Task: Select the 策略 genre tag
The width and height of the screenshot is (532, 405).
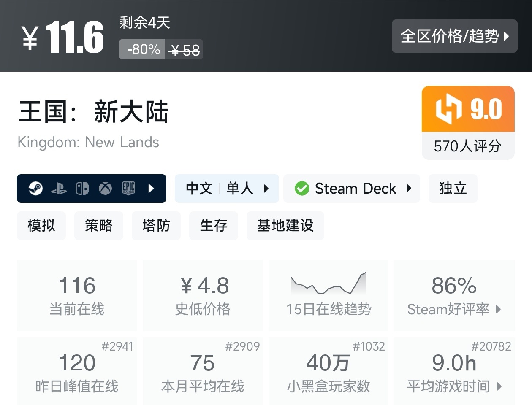Action: click(x=99, y=226)
